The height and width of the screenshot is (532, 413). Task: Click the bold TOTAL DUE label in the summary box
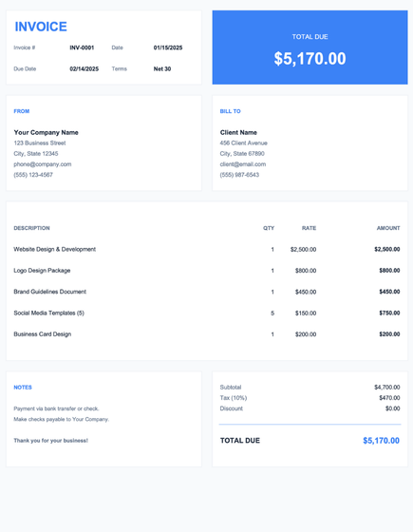pos(240,441)
